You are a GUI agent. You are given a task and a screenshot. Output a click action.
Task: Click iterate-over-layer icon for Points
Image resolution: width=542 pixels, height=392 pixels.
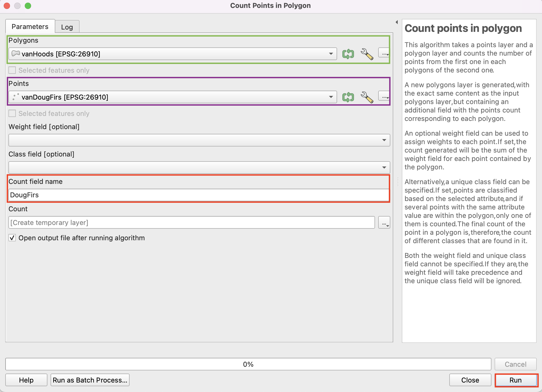(348, 97)
